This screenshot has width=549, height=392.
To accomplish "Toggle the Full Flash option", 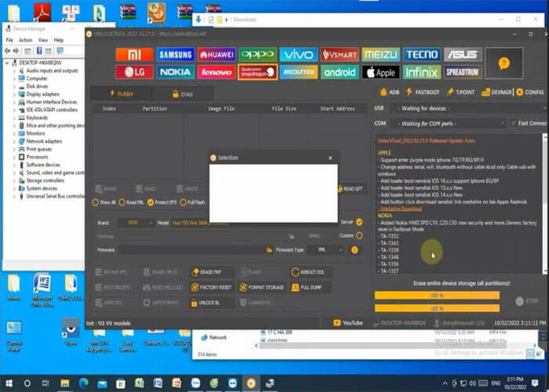I will point(193,202).
